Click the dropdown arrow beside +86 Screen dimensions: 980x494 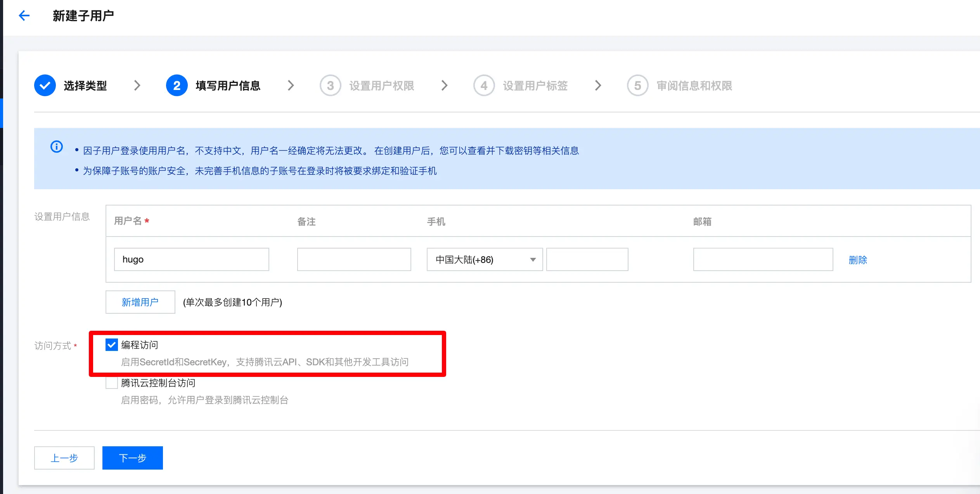point(533,259)
